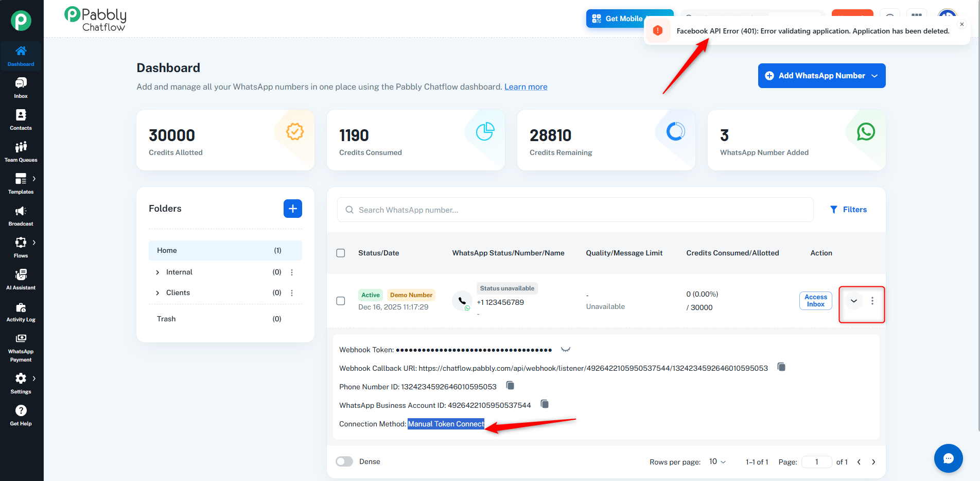The height and width of the screenshot is (481, 980).
Task: Open Contacts from the sidebar
Action: (21, 120)
